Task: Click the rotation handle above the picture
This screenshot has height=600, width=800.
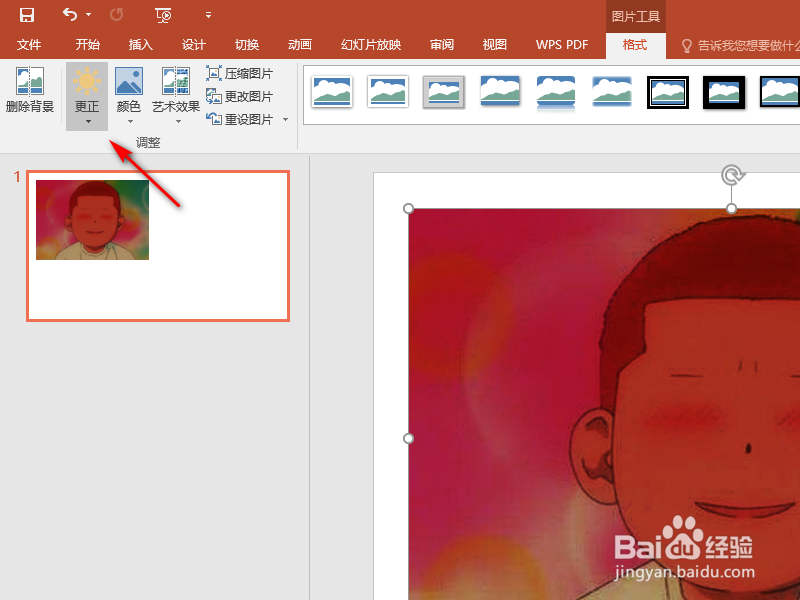Action: click(732, 175)
